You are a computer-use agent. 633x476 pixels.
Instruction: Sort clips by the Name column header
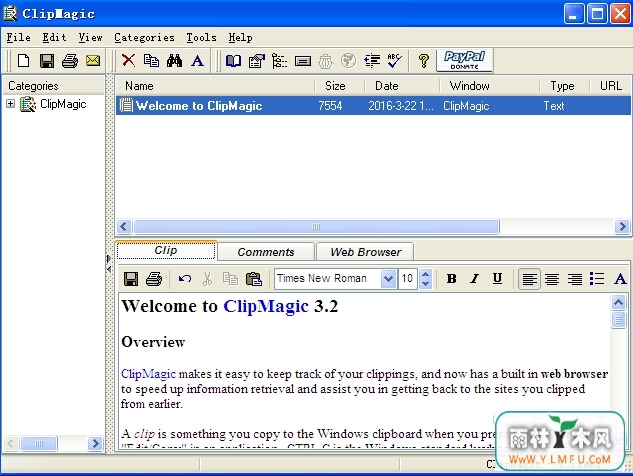pos(215,86)
